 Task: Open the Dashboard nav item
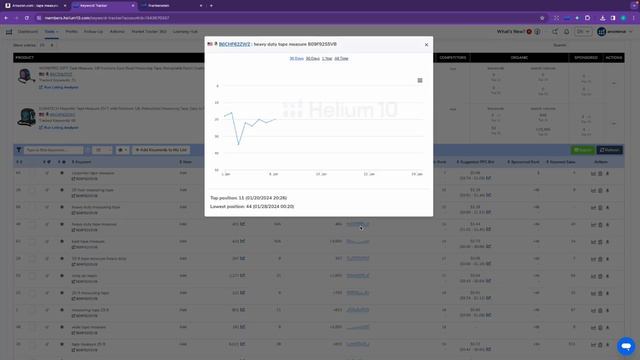27,32
